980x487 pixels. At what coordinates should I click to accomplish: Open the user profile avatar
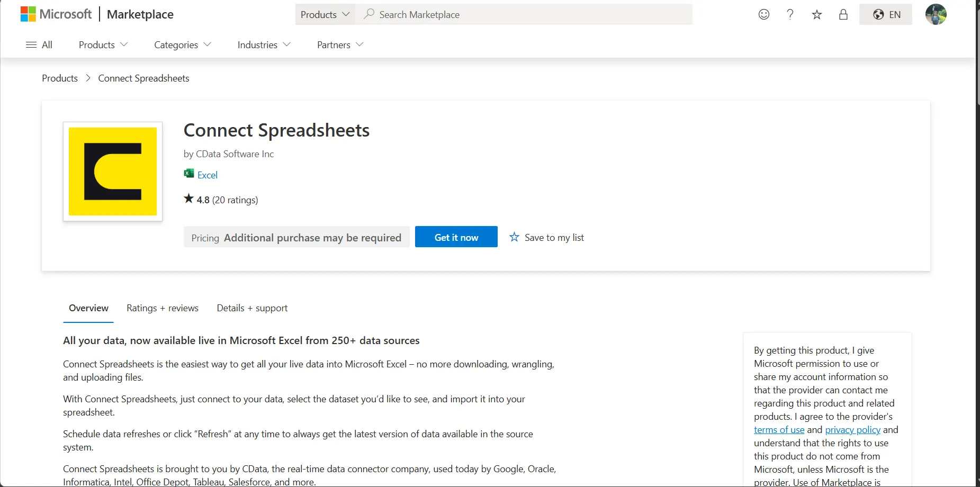(936, 14)
